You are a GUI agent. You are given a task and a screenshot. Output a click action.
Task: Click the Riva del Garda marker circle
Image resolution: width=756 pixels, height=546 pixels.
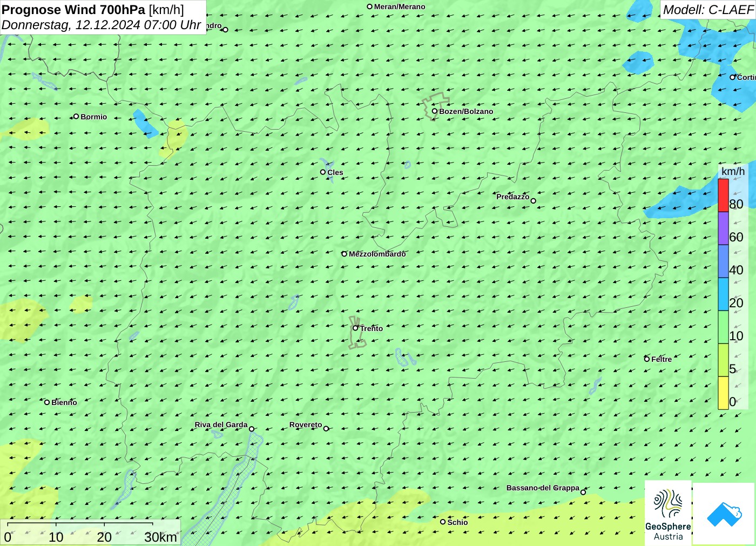(252, 429)
